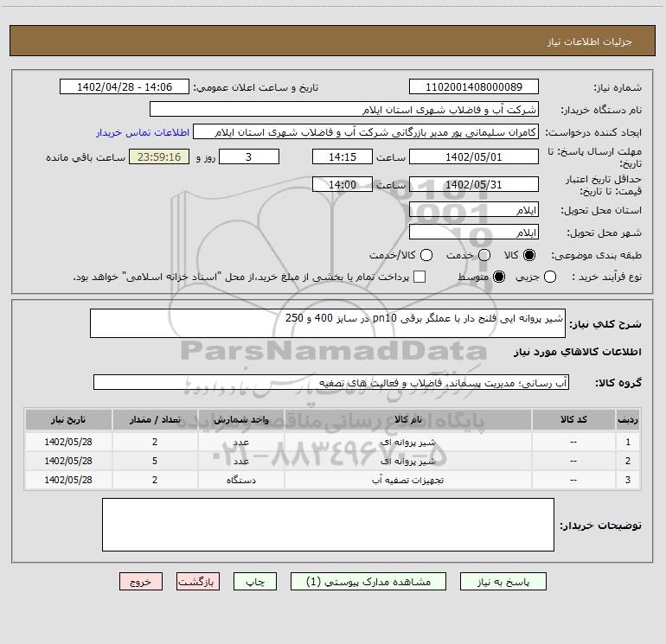
Task: Click the 'خروج' exit button
Action: click(x=141, y=582)
